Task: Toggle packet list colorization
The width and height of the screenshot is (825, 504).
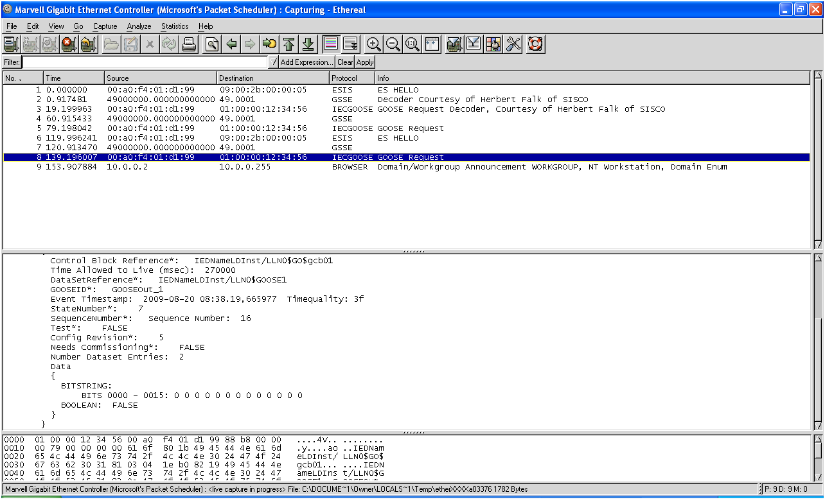Action: [x=331, y=44]
